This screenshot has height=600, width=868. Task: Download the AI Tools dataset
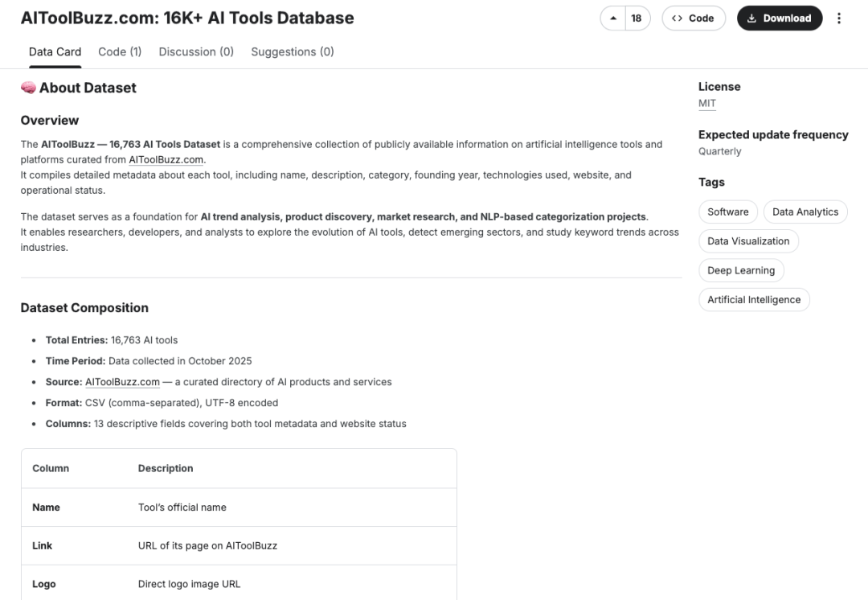[x=779, y=18]
